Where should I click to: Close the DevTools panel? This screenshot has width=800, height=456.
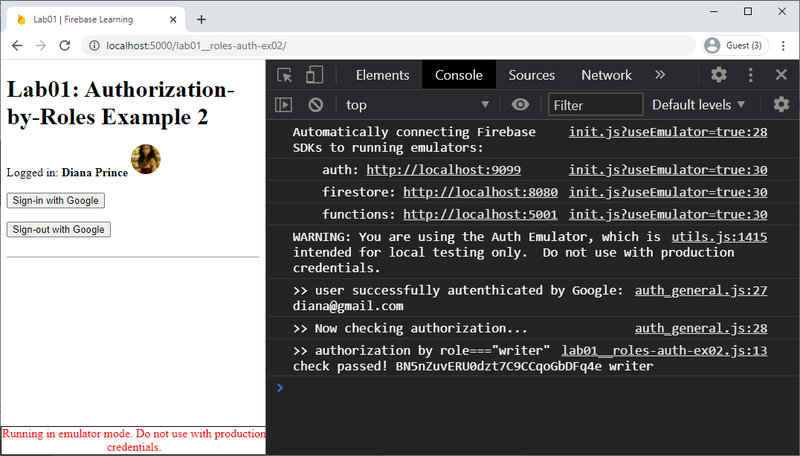(781, 75)
